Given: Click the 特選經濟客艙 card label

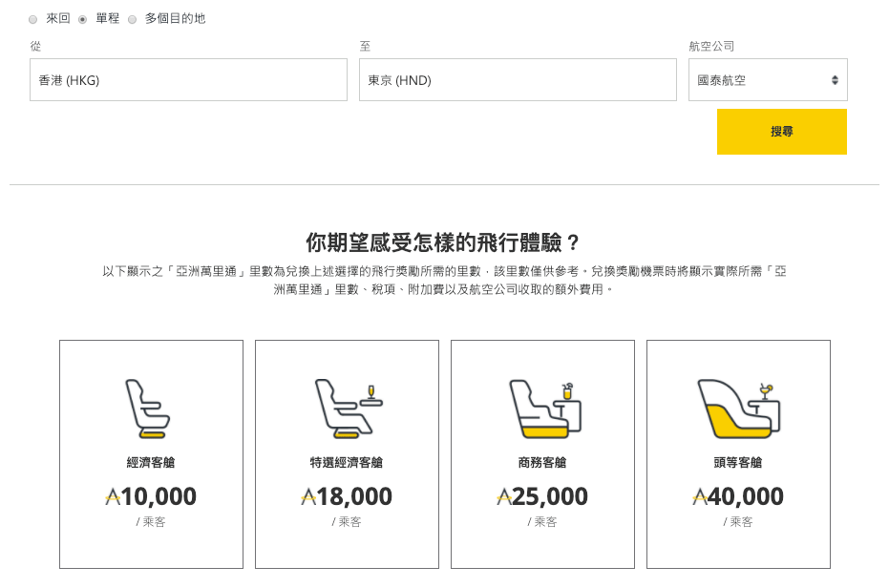Looking at the screenshot, I should [x=347, y=463].
